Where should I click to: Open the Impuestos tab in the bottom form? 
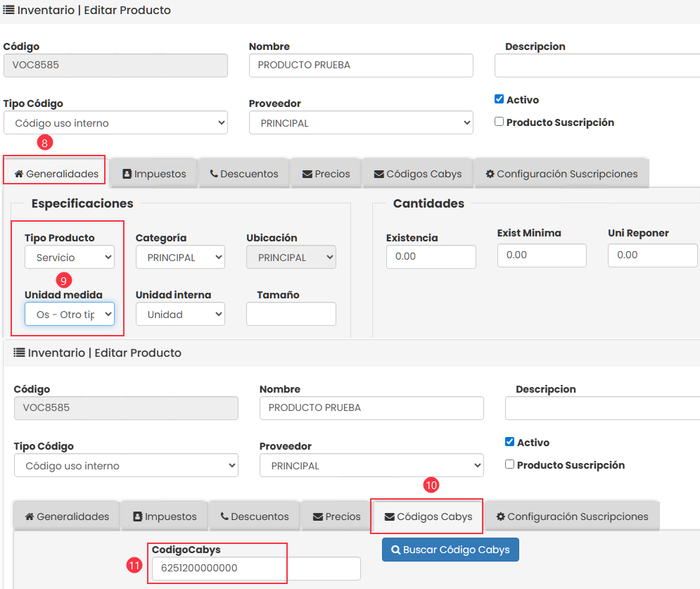[x=163, y=517]
